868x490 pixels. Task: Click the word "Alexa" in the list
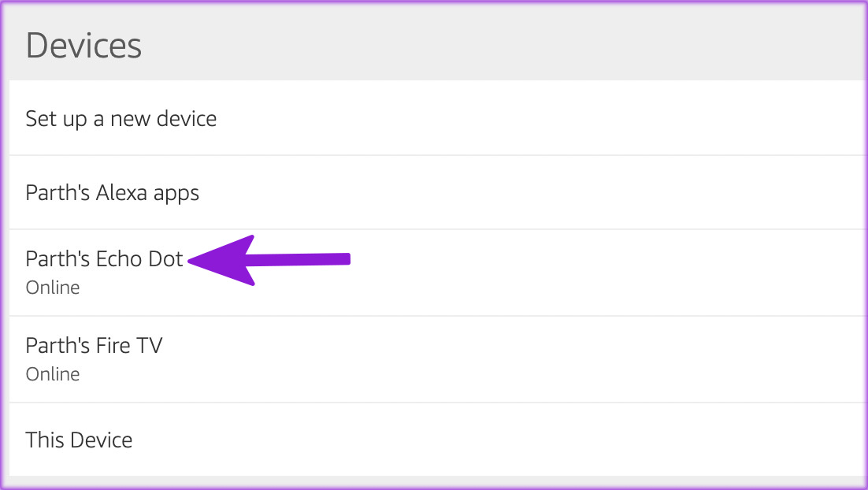pyautogui.click(x=121, y=193)
